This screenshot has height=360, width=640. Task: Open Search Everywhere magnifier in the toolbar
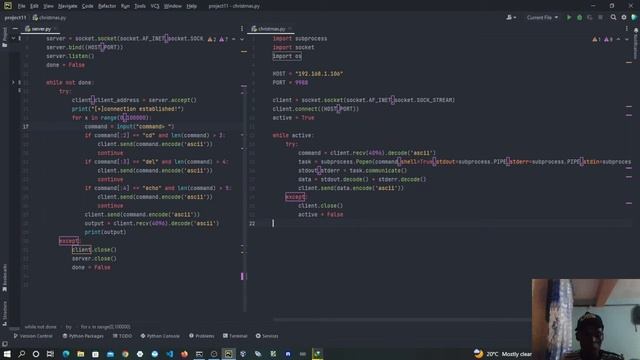[613, 18]
